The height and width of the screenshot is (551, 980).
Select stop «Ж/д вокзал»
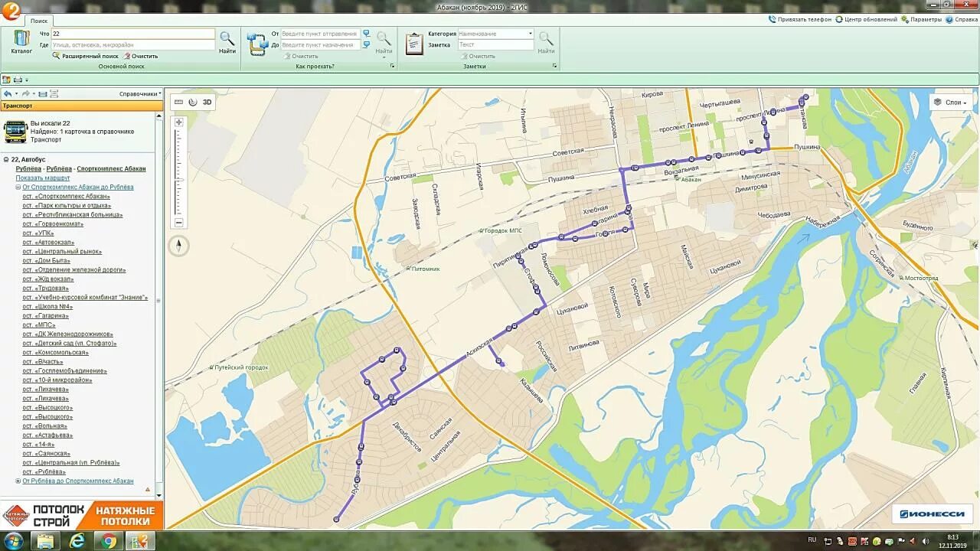[50, 279]
